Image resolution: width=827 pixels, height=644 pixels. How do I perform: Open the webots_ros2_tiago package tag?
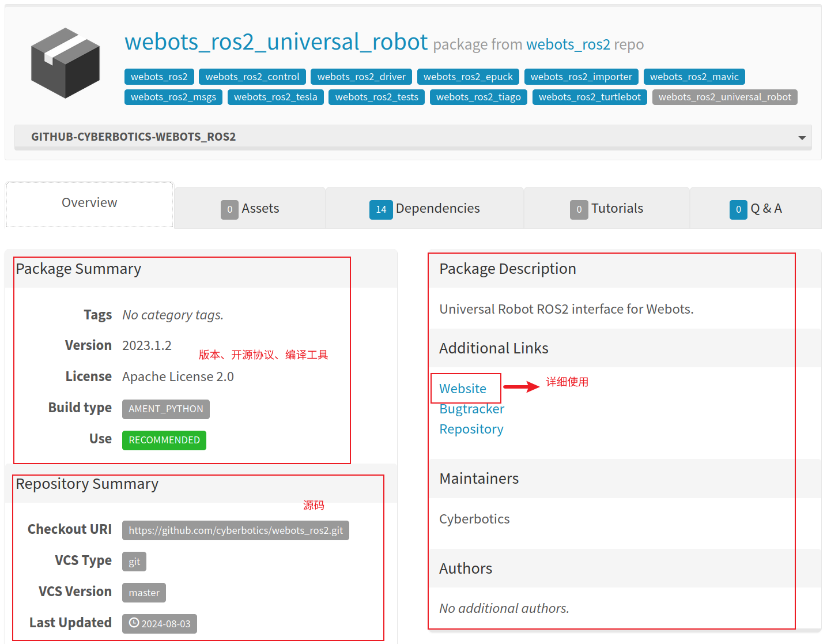(x=478, y=97)
